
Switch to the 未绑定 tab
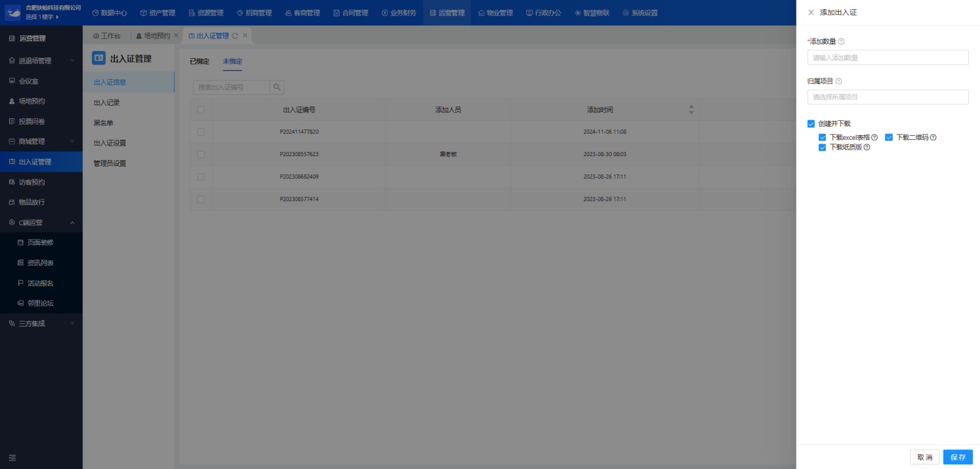pos(233,61)
